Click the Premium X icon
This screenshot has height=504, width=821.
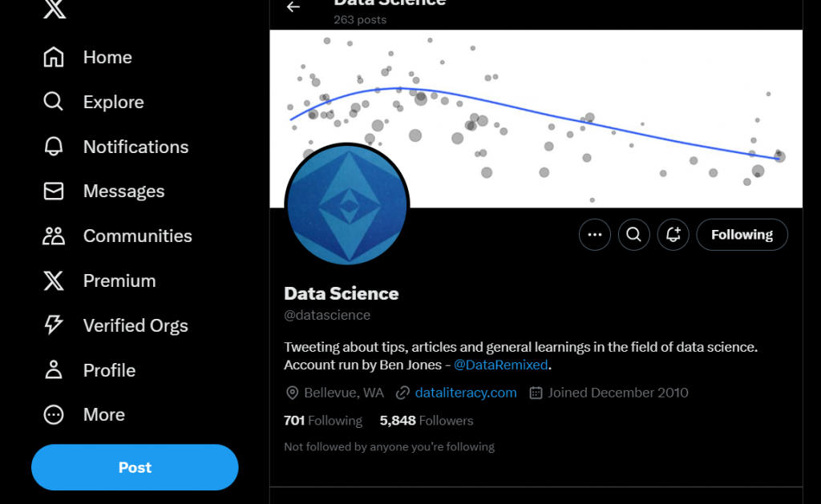pos(54,280)
